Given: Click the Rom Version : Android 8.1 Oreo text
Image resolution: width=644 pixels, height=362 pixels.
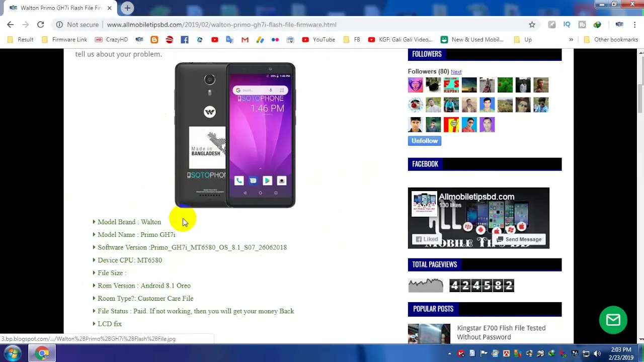Looking at the screenshot, I should [144, 286].
